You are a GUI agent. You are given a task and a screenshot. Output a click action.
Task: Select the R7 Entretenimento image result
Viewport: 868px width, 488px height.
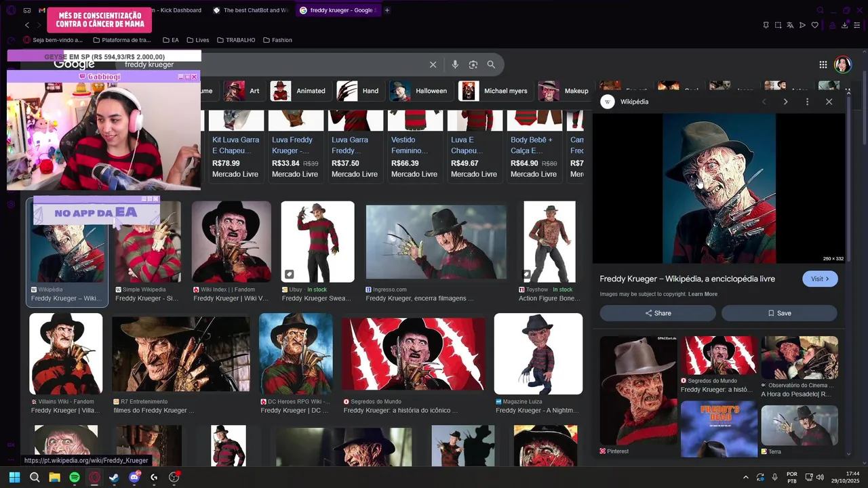(x=180, y=354)
